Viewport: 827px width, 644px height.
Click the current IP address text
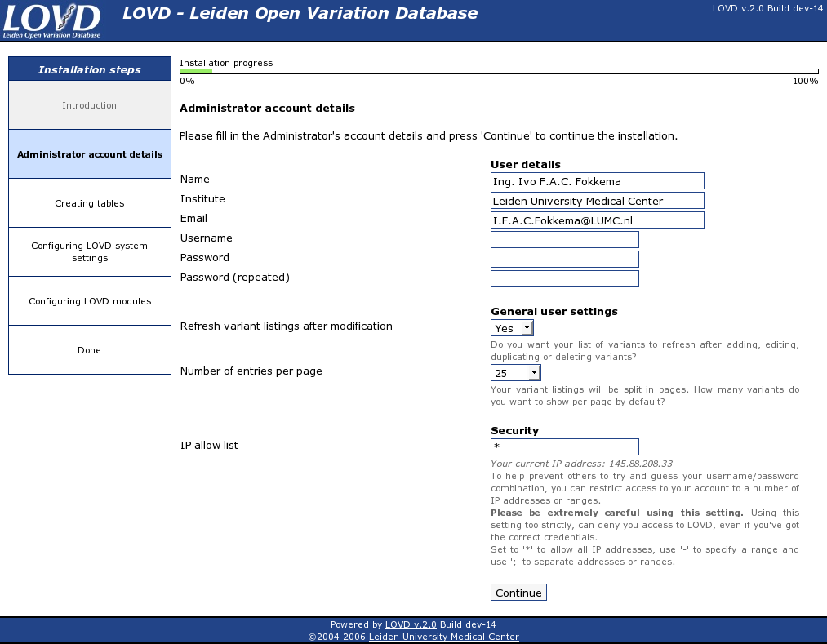(x=581, y=464)
